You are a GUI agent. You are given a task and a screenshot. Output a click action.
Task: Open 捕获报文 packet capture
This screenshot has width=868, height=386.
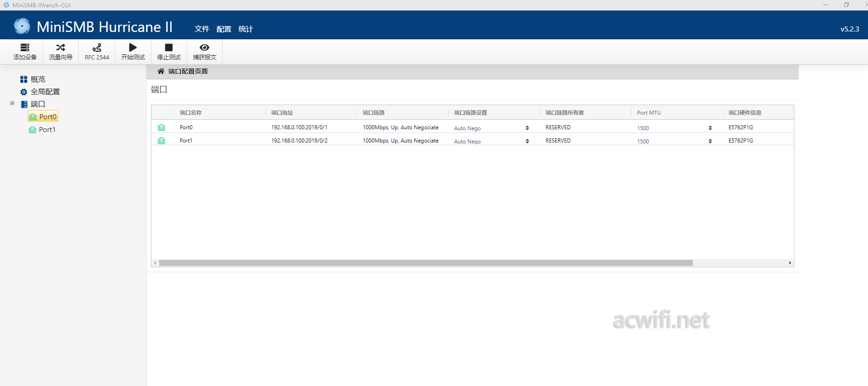(204, 52)
